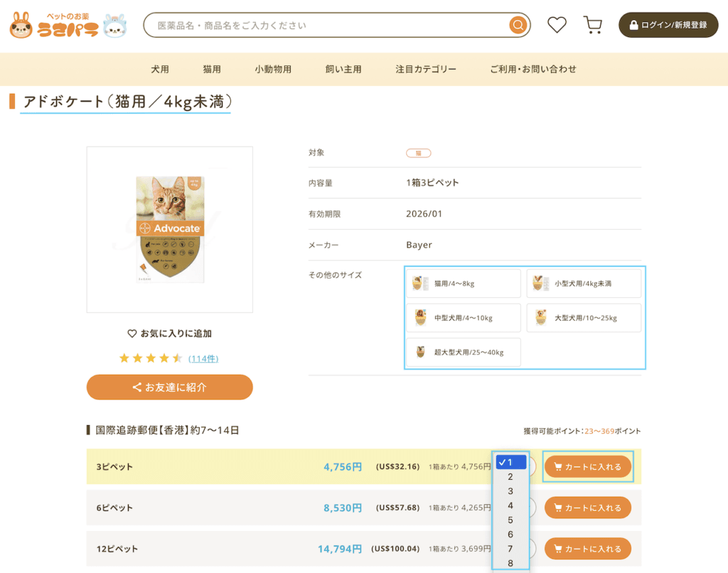The image size is (728, 573).
Task: Click the lock icon on the login button
Action: pyautogui.click(x=632, y=24)
